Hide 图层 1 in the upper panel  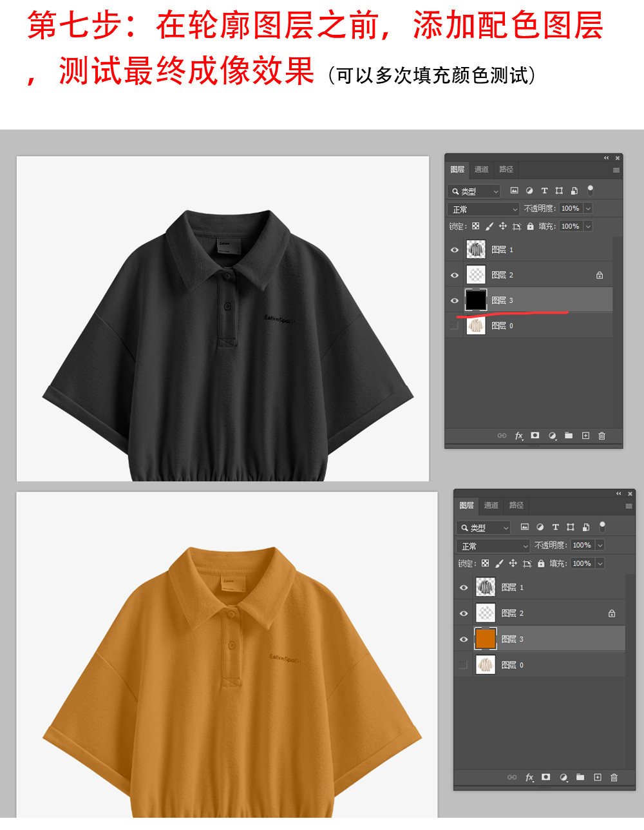point(455,250)
